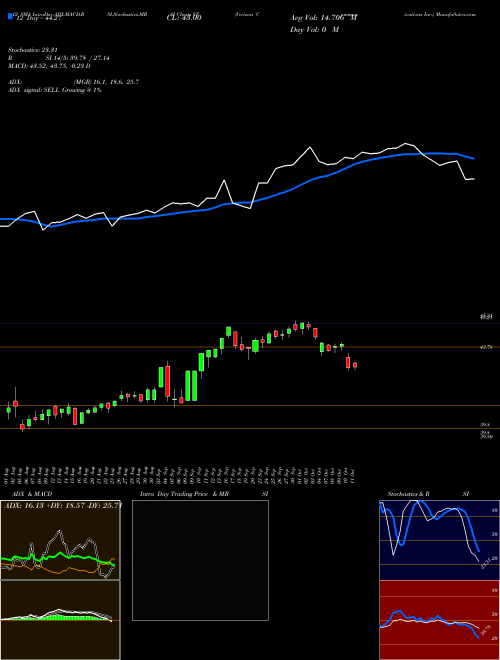Click the 'ADX & MACD' panel title

(x=32, y=494)
